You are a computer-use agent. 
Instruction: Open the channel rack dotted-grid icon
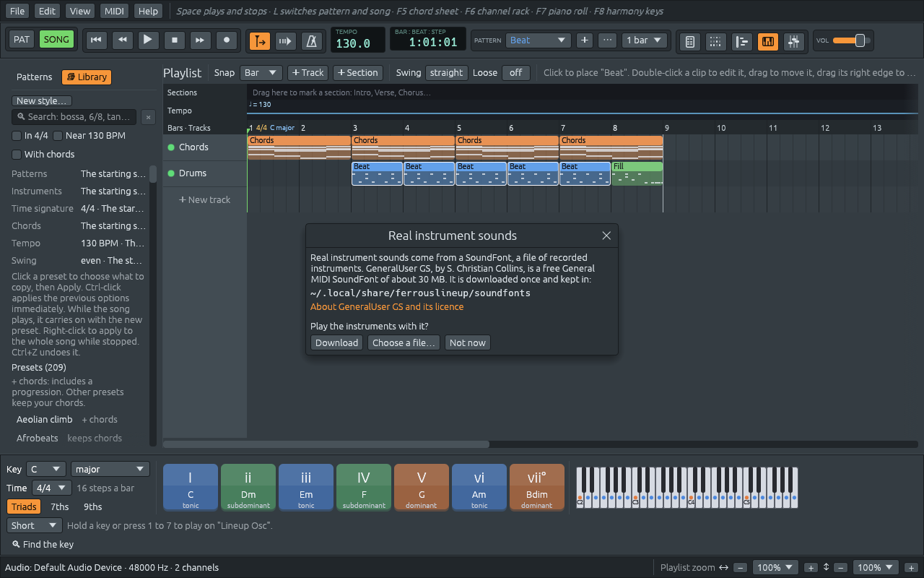[x=715, y=42]
